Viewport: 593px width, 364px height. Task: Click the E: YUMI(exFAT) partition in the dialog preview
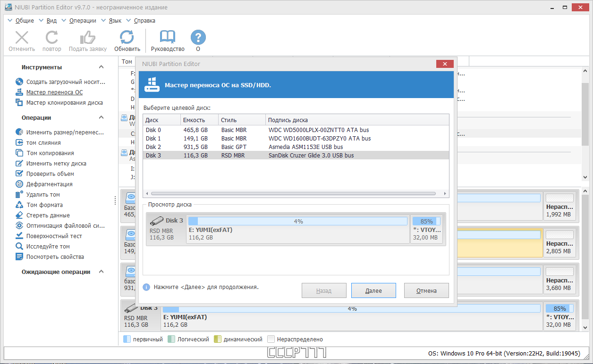point(298,229)
